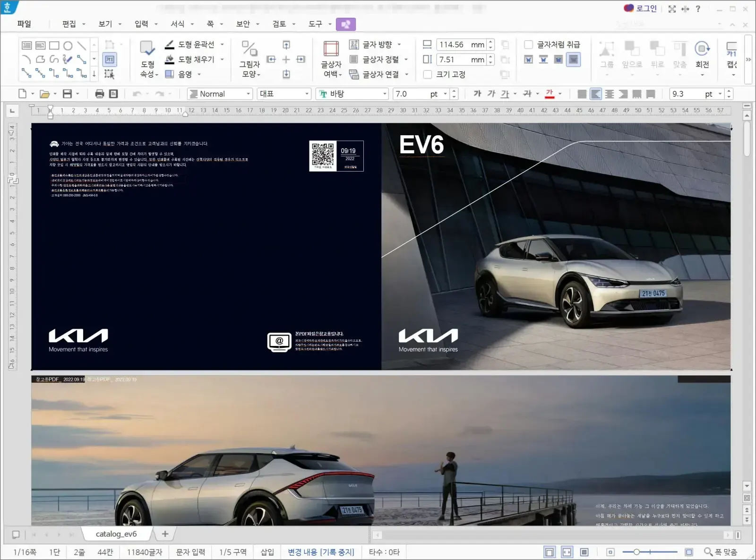The image size is (756, 560).
Task: Click the width 114.56 mm field
Action: pyautogui.click(x=462, y=44)
